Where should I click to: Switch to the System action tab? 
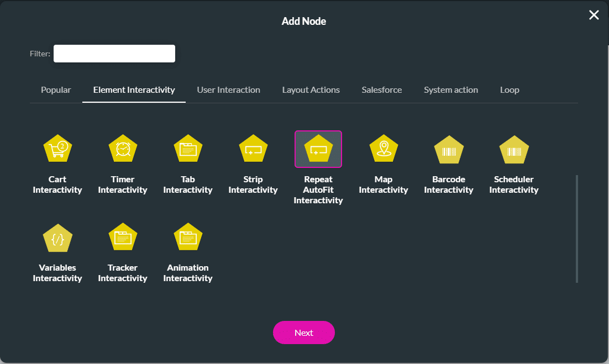point(451,89)
